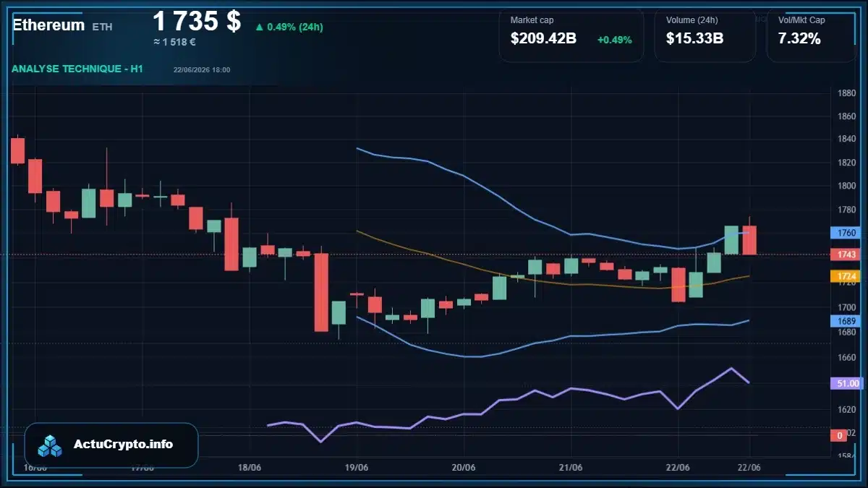Click the purple RSI line peak near 22/06

731,369
